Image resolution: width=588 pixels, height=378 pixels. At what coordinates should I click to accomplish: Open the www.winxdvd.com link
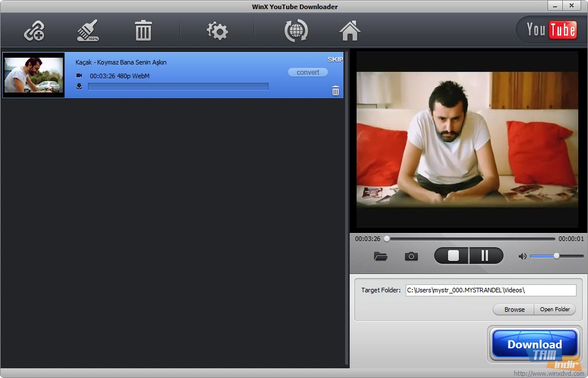click(549, 373)
